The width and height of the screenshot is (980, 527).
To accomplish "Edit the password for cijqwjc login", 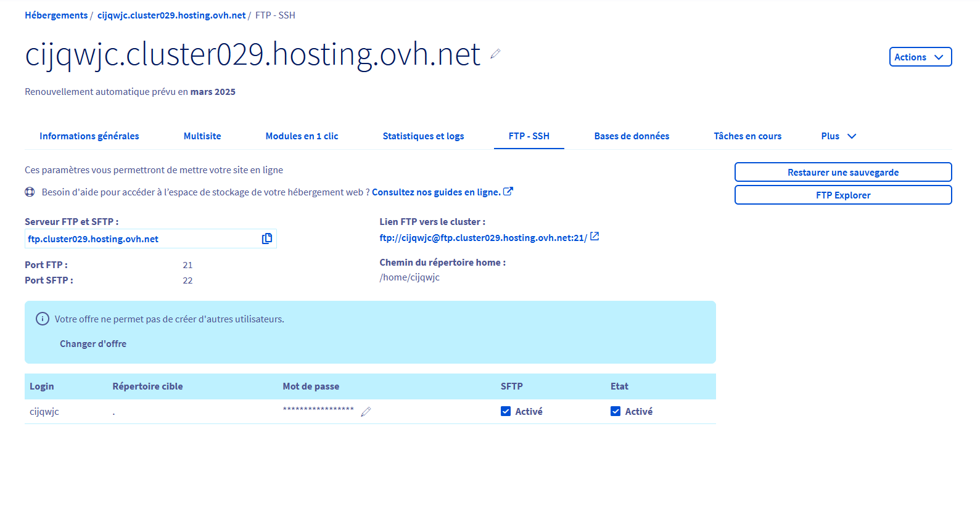I will coord(366,412).
